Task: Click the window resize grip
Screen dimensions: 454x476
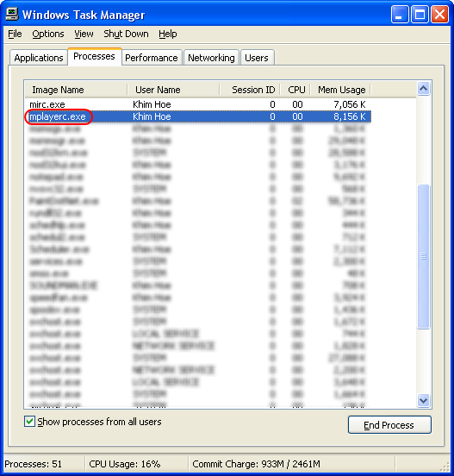Action: 445,467
